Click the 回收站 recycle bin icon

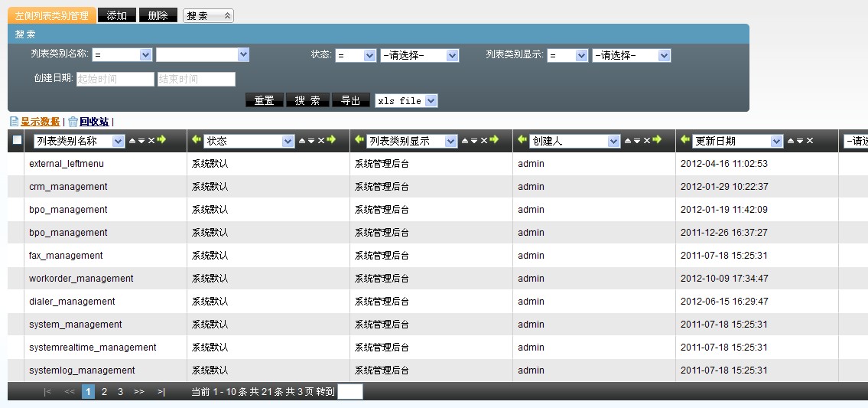click(73, 122)
